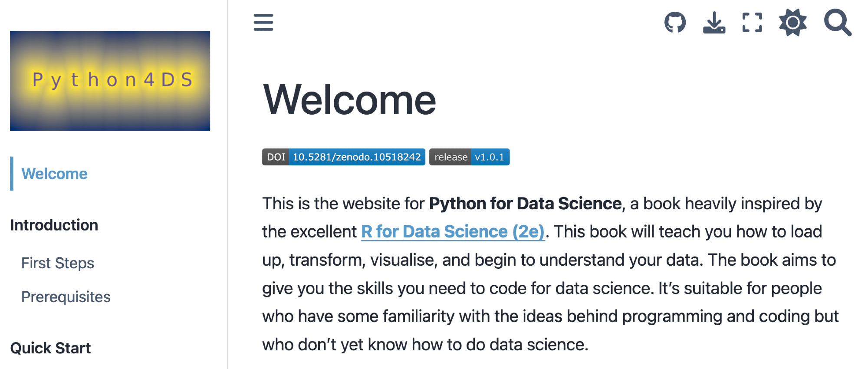Click the bold Python for Data Science text

(525, 204)
